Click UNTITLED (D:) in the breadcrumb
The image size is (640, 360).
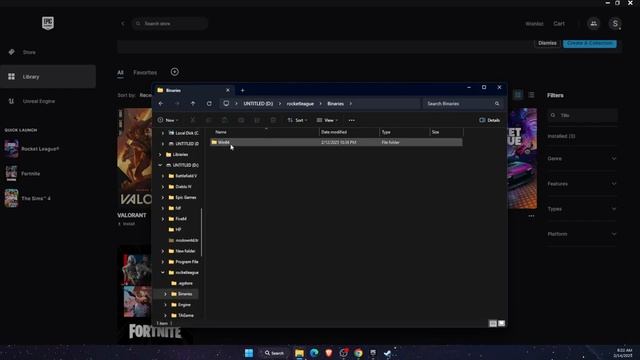tap(258, 104)
